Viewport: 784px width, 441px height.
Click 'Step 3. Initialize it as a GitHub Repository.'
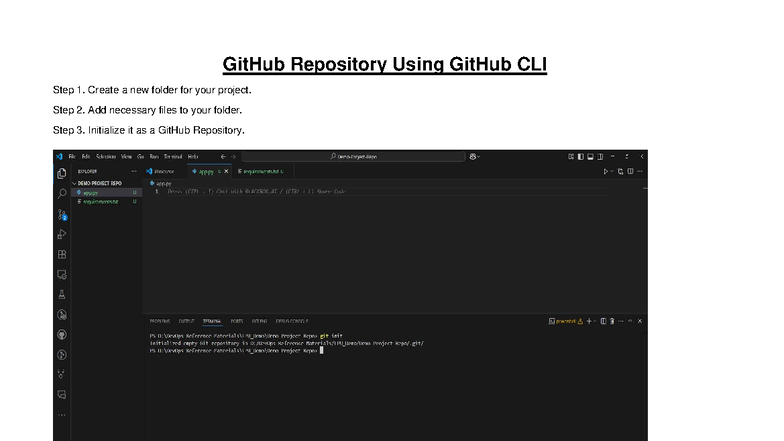[148, 130]
